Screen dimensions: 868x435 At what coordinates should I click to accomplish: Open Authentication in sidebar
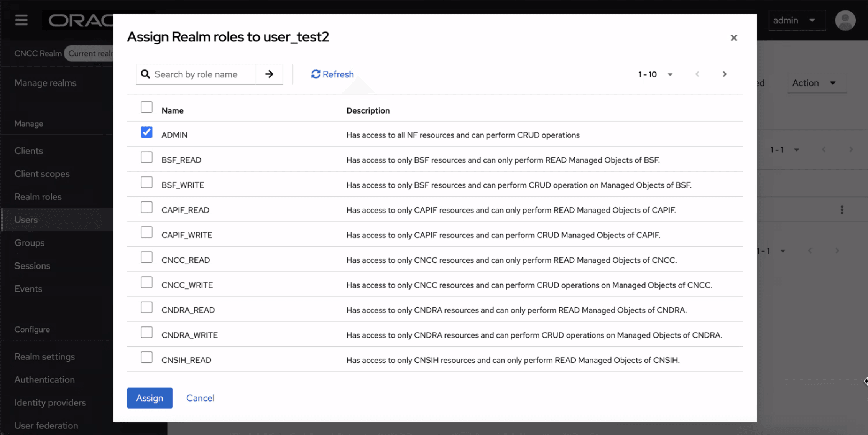pos(44,380)
